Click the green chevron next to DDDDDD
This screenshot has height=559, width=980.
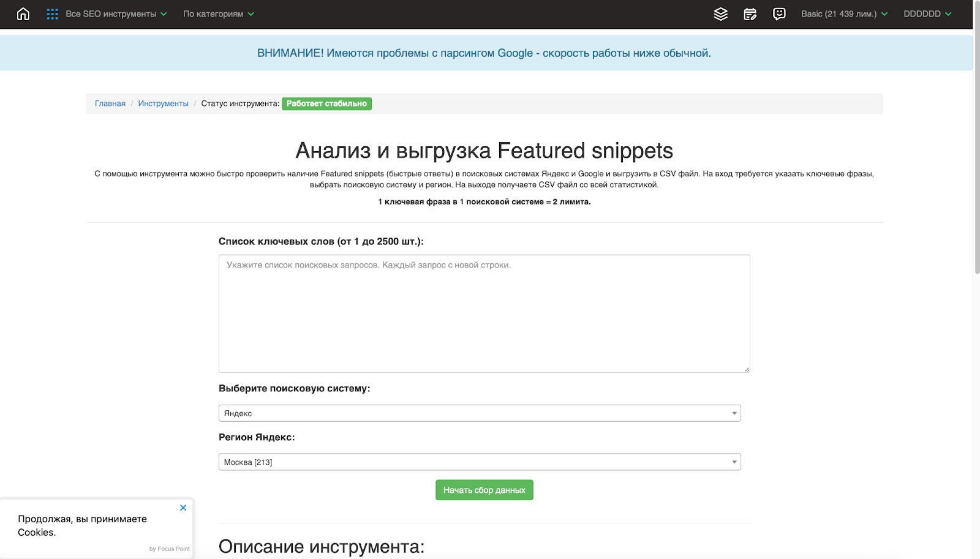[949, 13]
